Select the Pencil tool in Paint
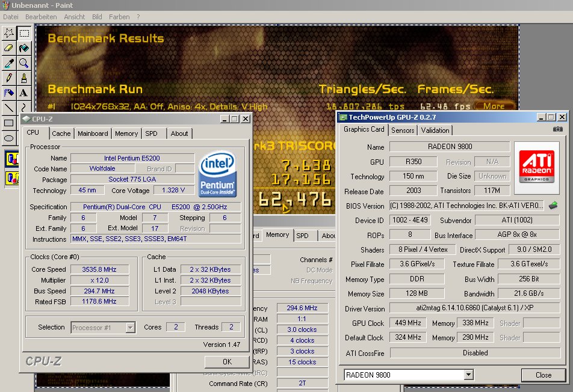Screen dimensions: 573x392 9,78
